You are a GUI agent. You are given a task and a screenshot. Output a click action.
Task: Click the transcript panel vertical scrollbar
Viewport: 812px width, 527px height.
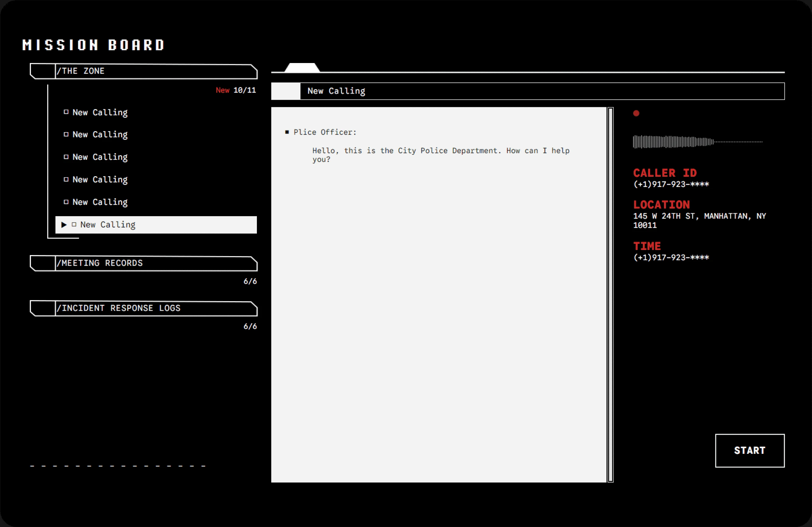610,294
